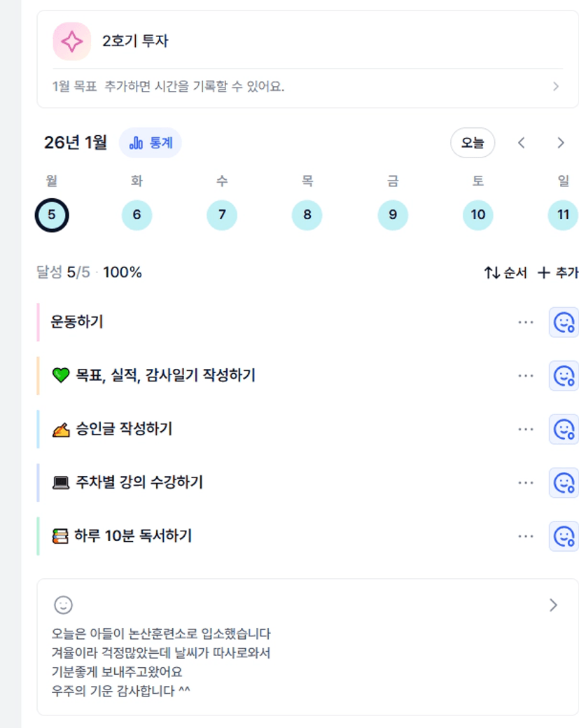Image resolution: width=579 pixels, height=728 pixels.
Task: Go to the previous week arrow
Action: click(522, 143)
